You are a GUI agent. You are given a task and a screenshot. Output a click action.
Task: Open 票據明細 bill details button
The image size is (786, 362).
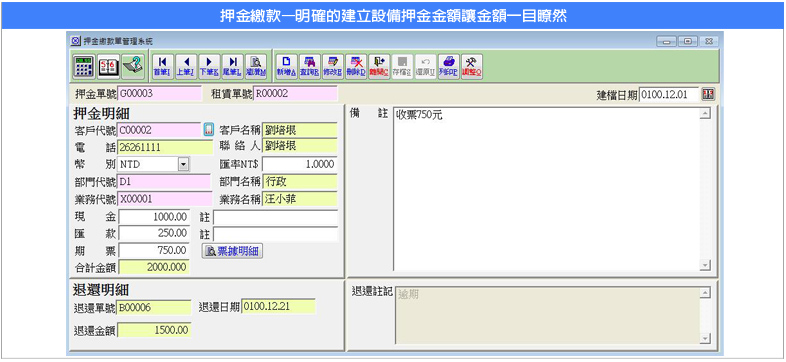tap(232, 251)
